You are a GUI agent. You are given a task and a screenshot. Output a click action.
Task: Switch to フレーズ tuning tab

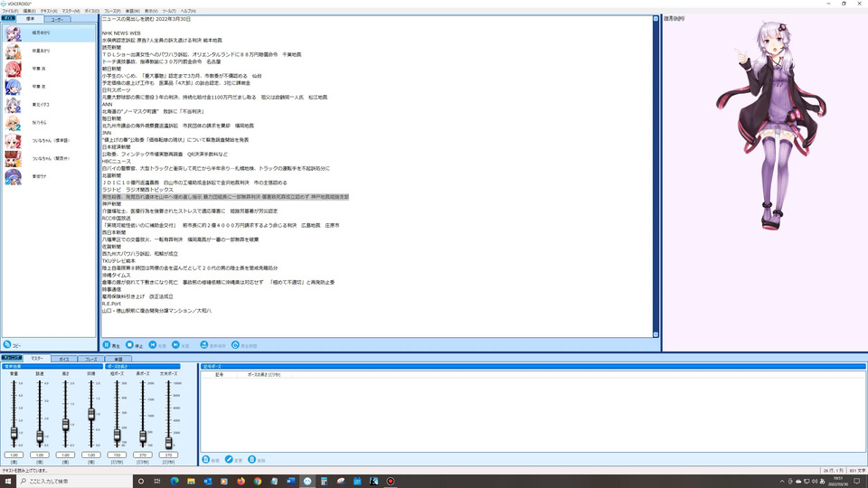tap(90, 359)
